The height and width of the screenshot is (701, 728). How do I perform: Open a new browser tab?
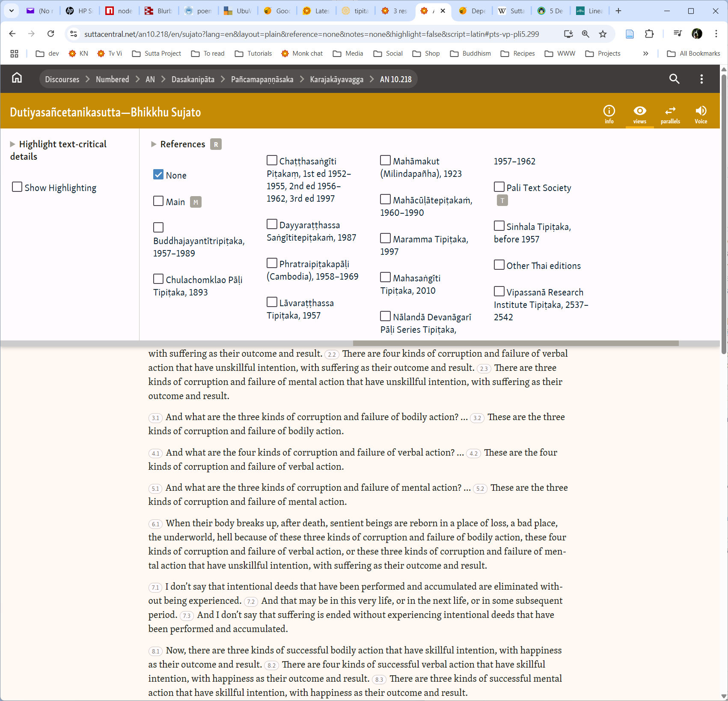[618, 11]
